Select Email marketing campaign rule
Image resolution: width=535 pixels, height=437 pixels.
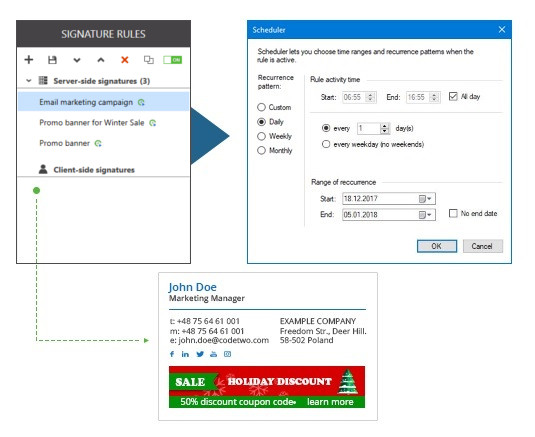pos(103,102)
